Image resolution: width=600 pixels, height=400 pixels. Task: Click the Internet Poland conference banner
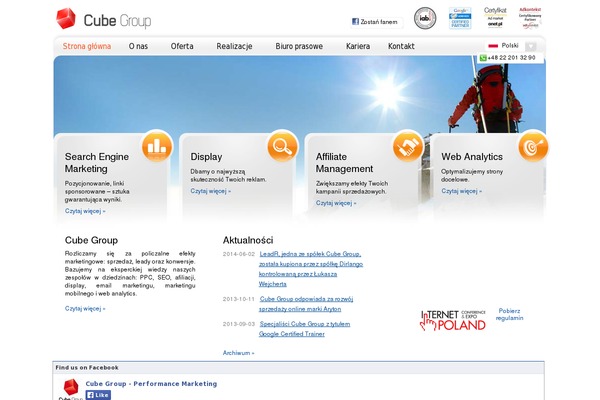click(453, 320)
